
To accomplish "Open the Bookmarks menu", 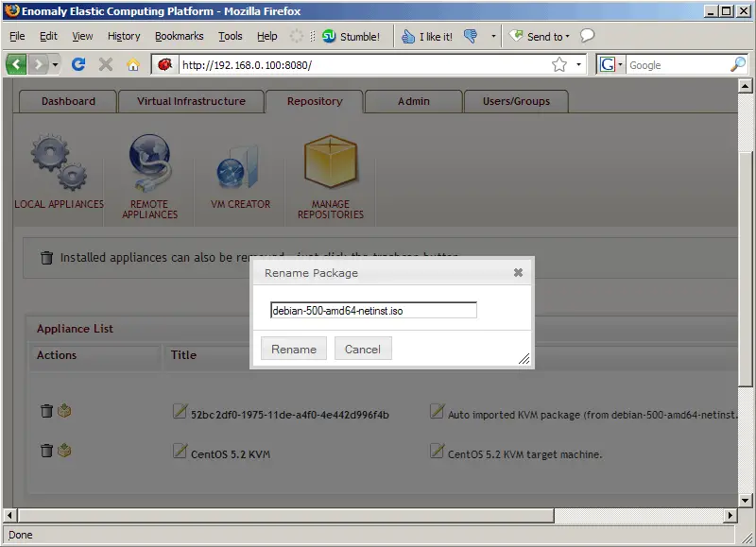I will [179, 36].
